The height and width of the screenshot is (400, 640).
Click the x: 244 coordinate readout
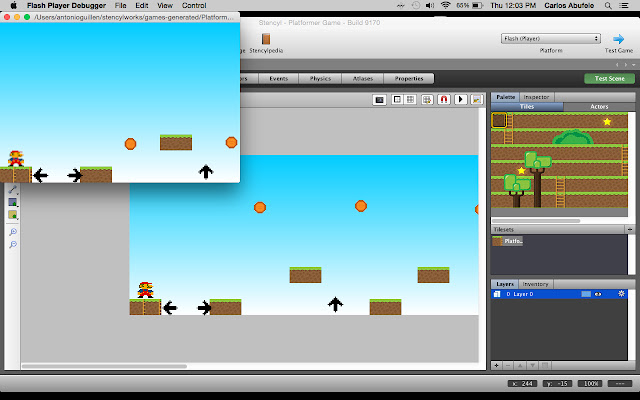click(x=522, y=384)
